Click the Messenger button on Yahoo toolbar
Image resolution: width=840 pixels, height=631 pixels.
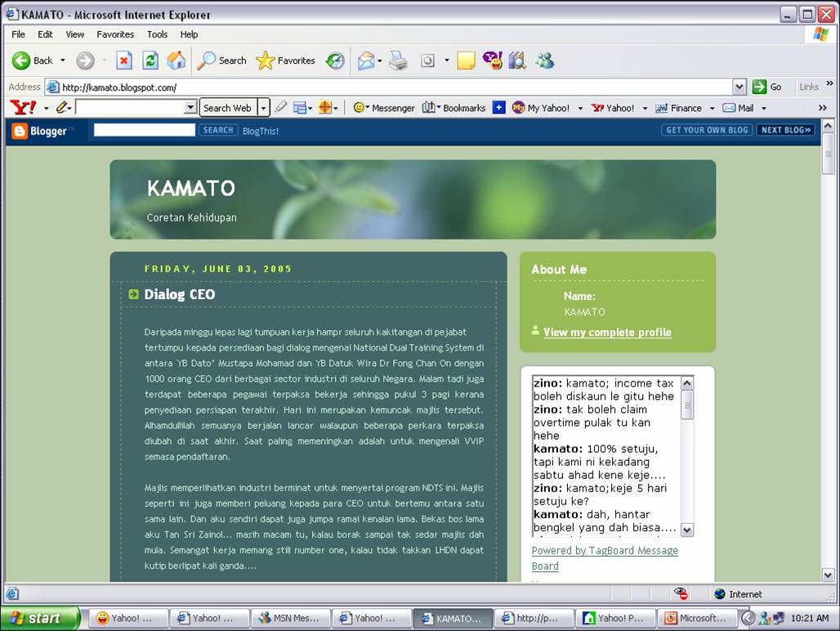click(383, 108)
